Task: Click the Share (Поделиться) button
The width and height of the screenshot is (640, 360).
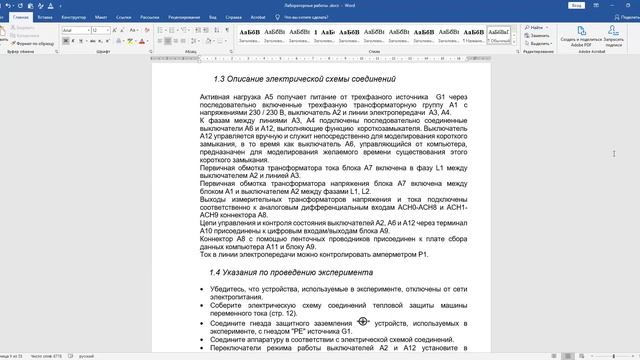Action: 627,17
